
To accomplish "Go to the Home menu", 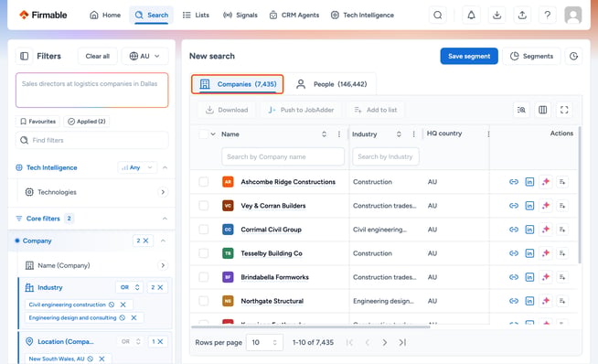I will point(105,16).
